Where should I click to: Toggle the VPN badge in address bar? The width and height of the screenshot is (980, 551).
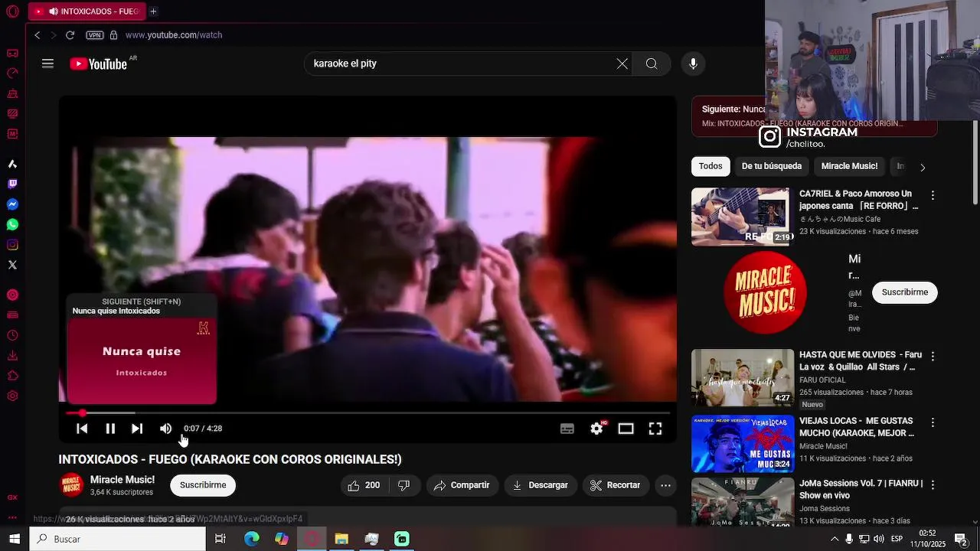94,35
